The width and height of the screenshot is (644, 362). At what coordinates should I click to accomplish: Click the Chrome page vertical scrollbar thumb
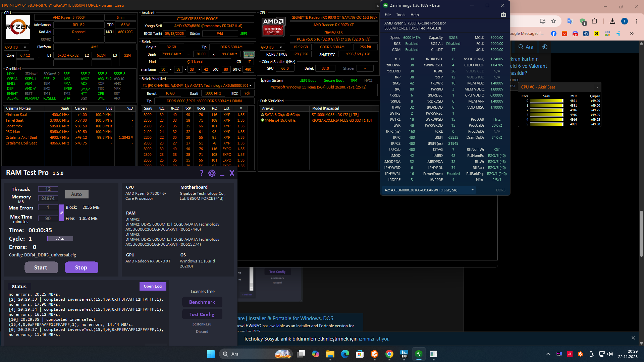[x=641, y=234]
